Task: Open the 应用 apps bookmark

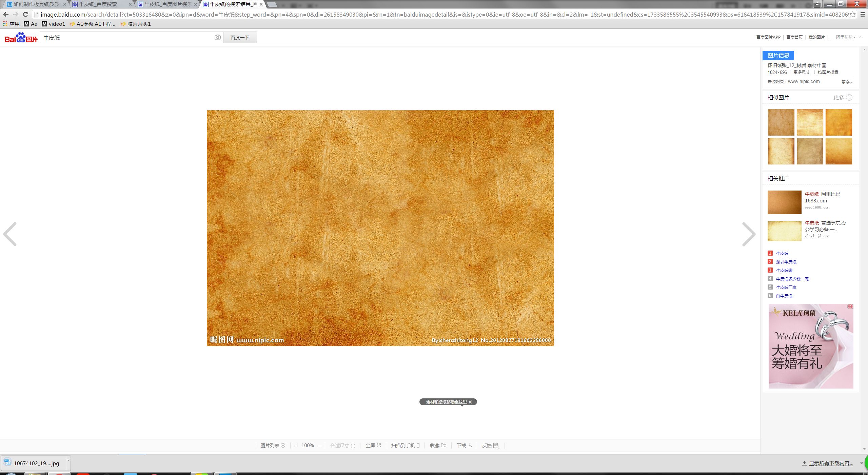Action: [11, 24]
